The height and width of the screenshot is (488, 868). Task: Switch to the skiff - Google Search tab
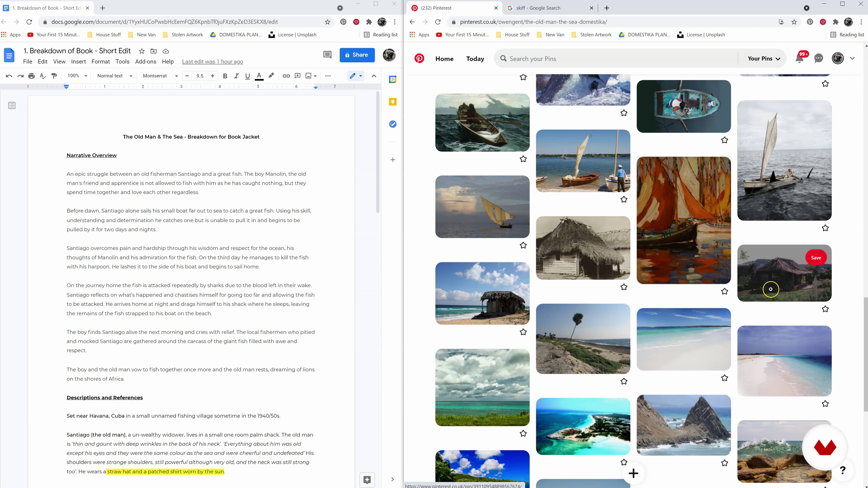[x=550, y=8]
